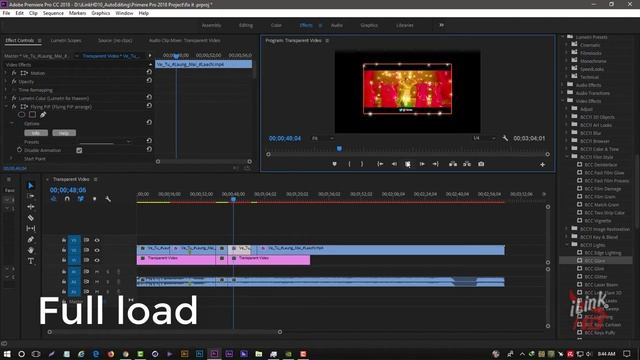Toggle Linked Selection in timeline
This screenshot has height=360, width=640.
[x=81, y=199]
